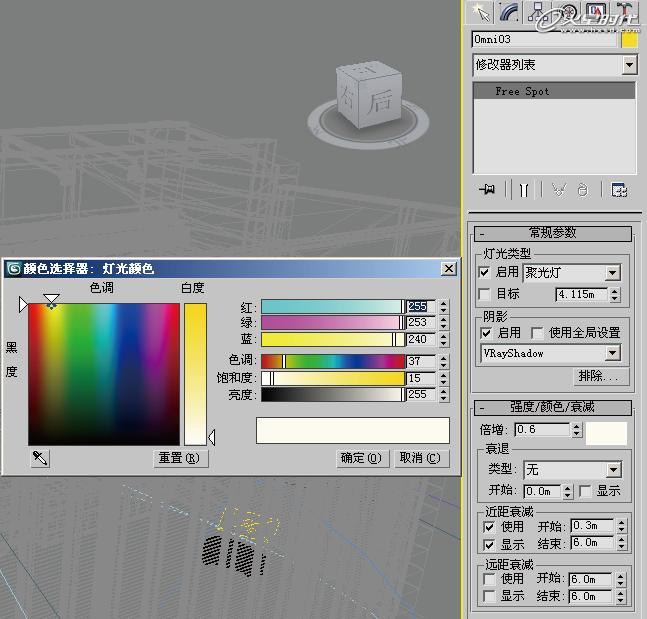
Task: Toggle 近距衰减 使用 checkbox
Action: pyautogui.click(x=489, y=527)
